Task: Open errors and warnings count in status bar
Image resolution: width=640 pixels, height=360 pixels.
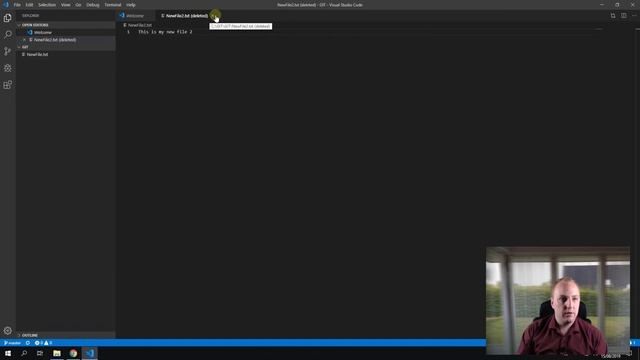Action: click(x=43, y=343)
